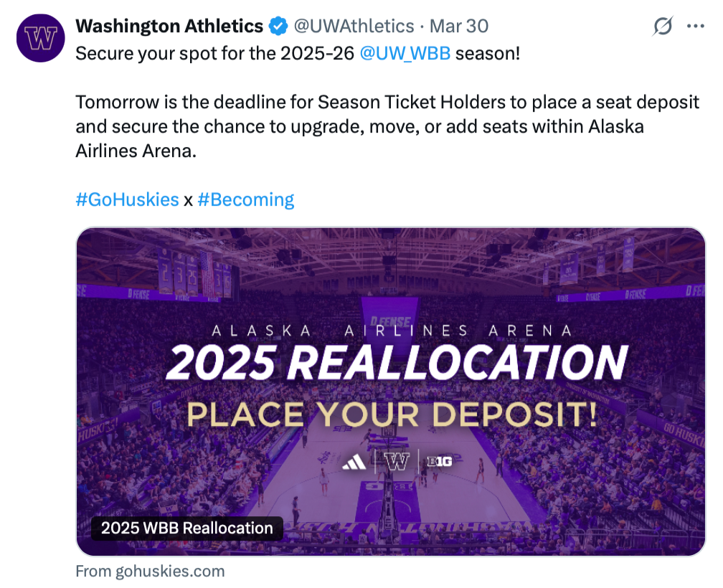Open the three-dot more options menu

coord(695,27)
